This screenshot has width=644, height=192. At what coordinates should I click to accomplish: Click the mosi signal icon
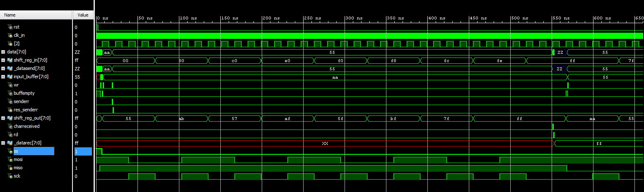click(x=10, y=160)
